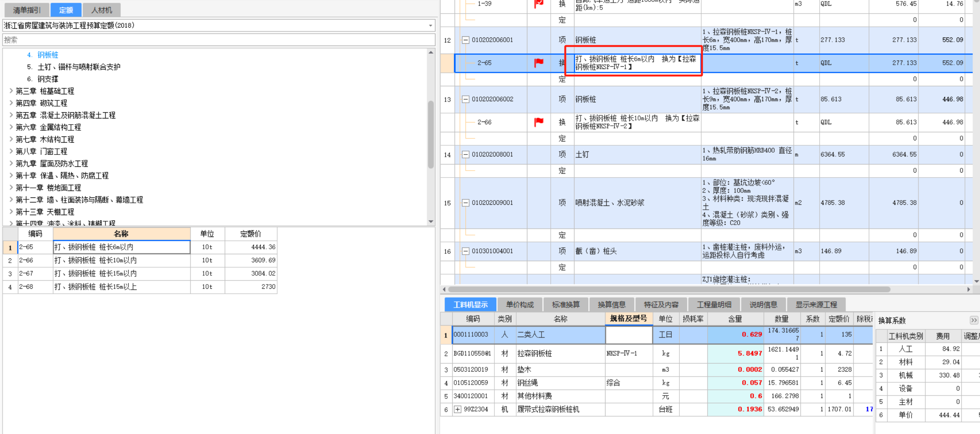Open the 说明信息 tab
The image size is (980, 434).
(x=763, y=305)
